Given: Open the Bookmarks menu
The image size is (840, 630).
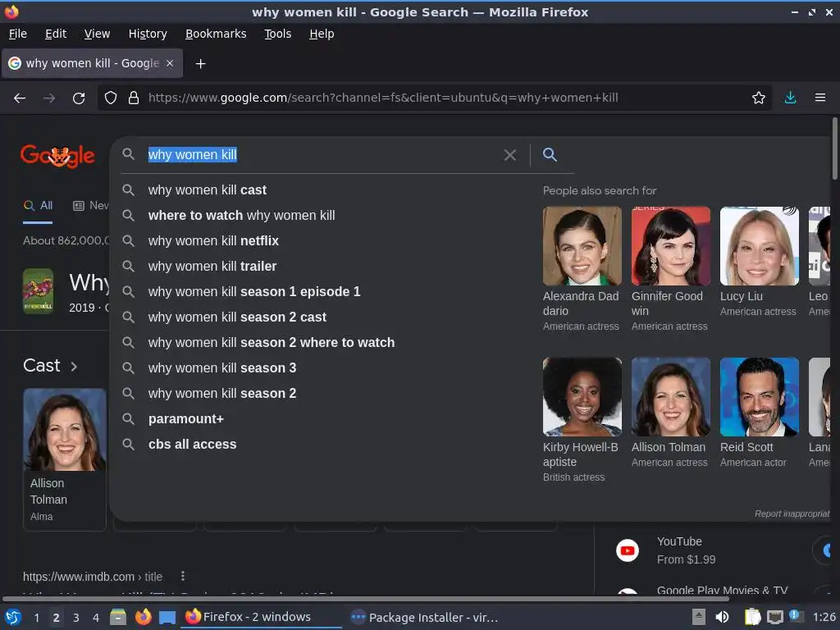Looking at the screenshot, I should pos(216,34).
